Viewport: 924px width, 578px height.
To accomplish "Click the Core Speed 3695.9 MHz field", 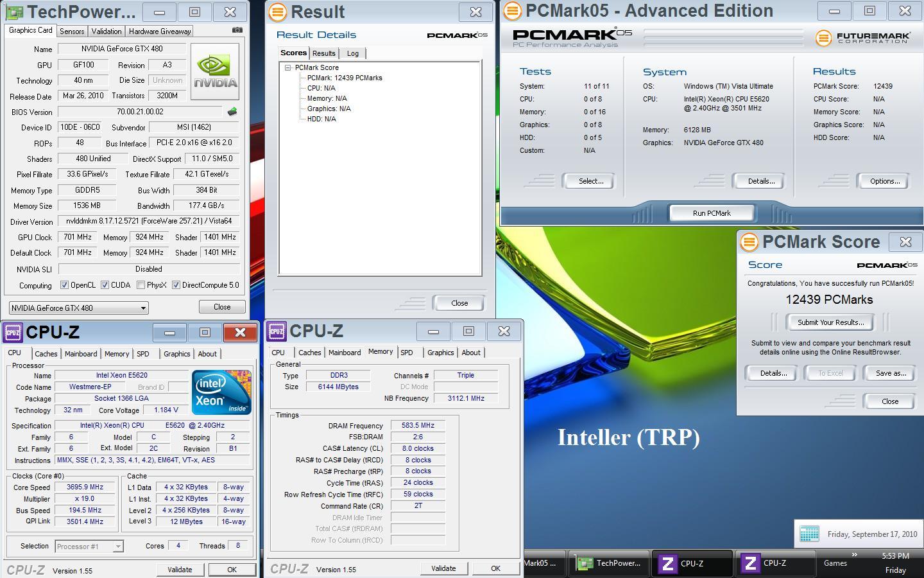I will (85, 487).
